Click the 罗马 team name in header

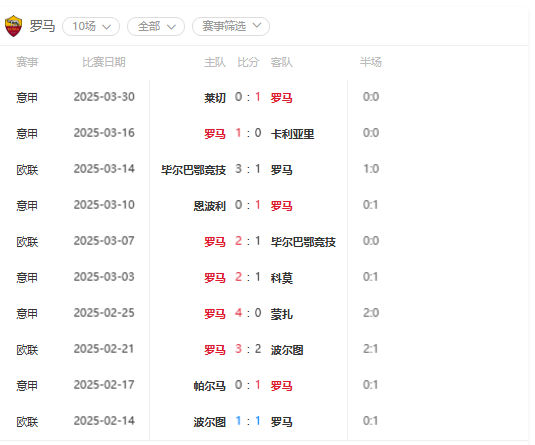42,26
